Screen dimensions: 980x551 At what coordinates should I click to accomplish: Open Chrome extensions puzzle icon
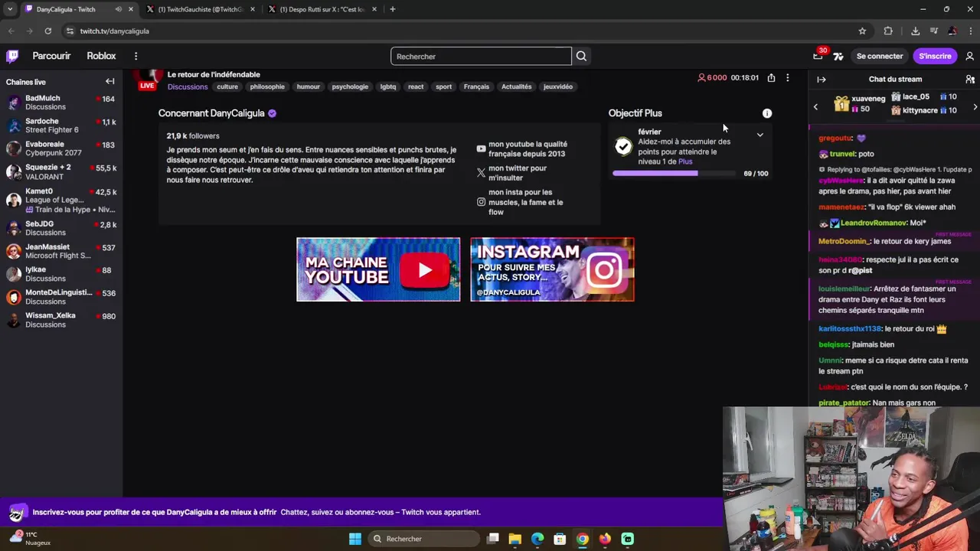(x=888, y=31)
